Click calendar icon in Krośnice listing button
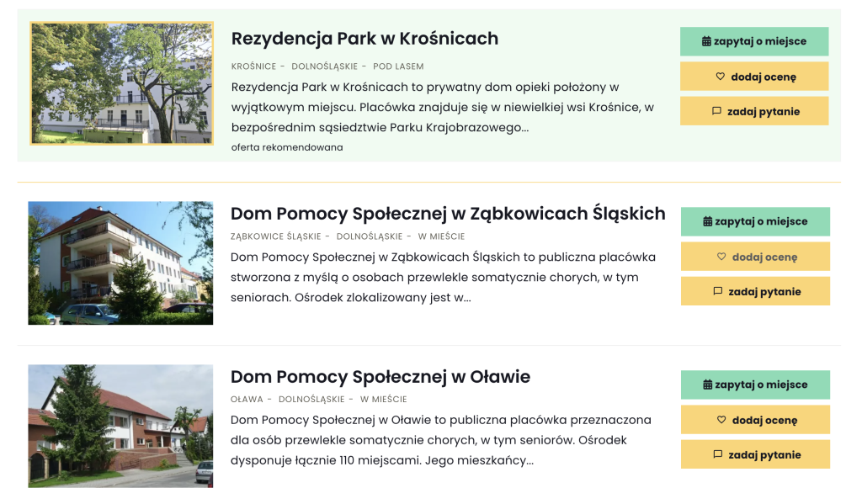The image size is (862, 504). (x=707, y=41)
